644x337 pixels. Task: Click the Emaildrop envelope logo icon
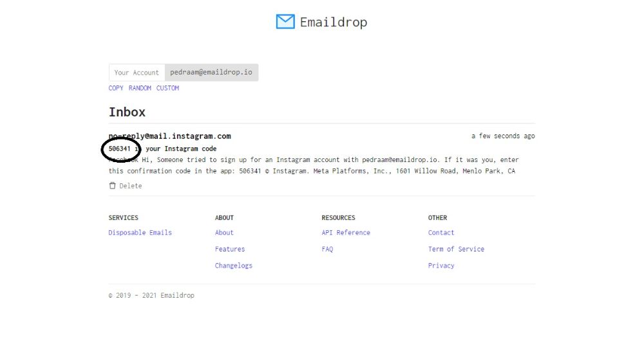(x=285, y=22)
